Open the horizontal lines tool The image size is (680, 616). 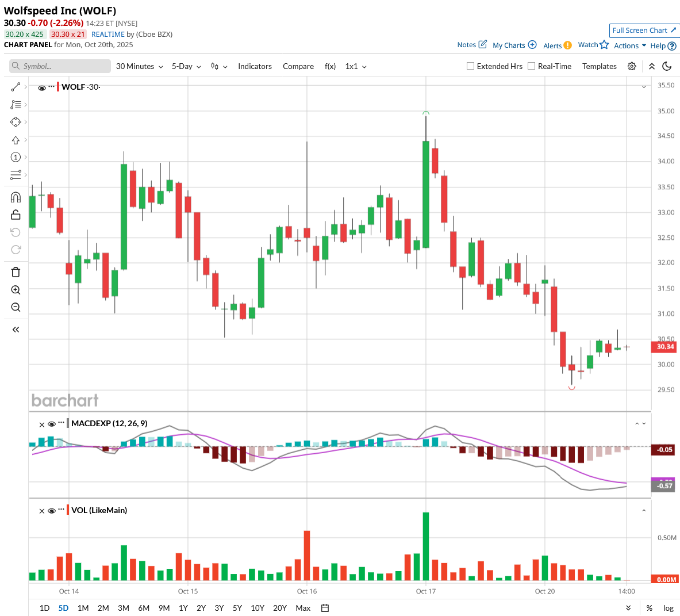16,175
